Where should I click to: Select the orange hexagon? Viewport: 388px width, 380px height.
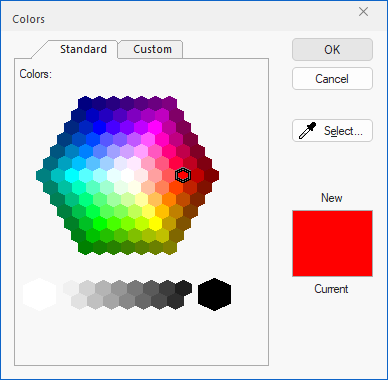pos(170,199)
